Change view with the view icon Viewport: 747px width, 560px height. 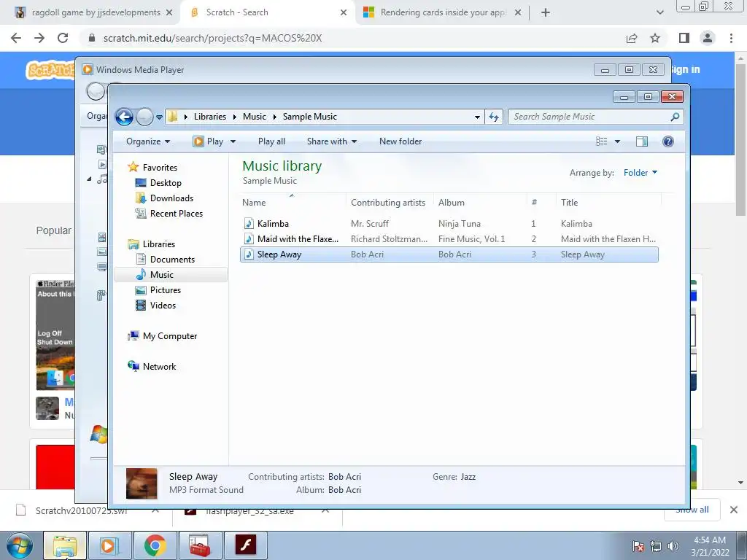pos(602,141)
